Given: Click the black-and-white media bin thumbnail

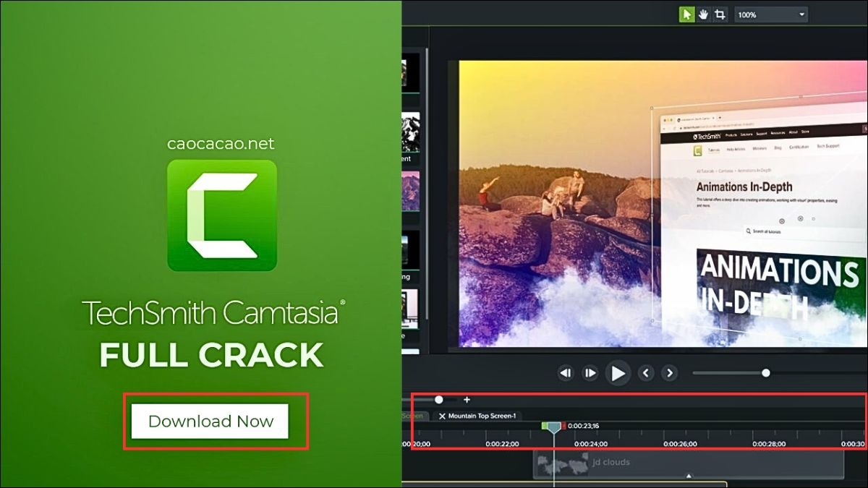Looking at the screenshot, I should point(410,132).
